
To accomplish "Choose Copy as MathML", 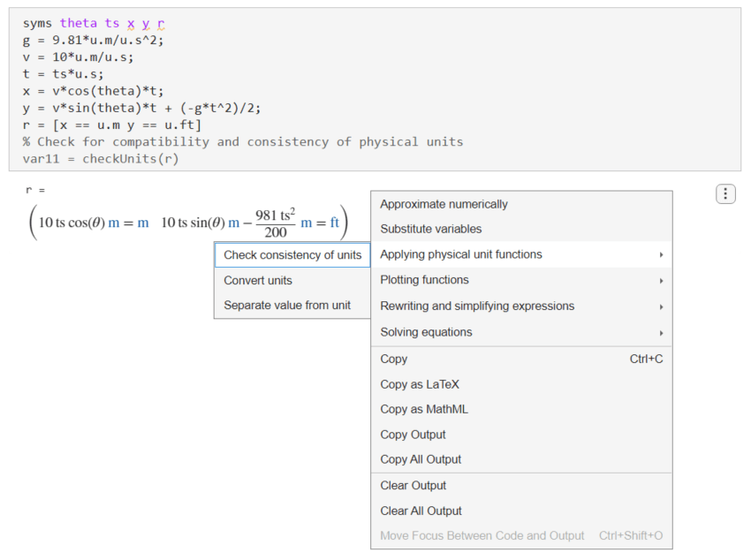I will click(424, 409).
